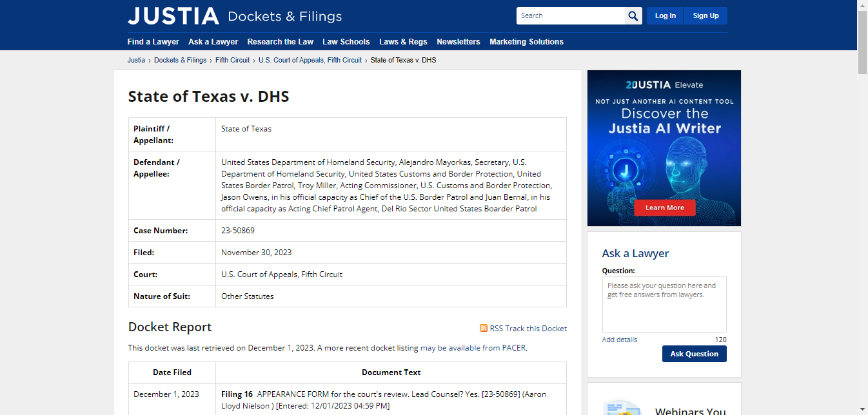Click the search magnifier icon

coord(634,16)
